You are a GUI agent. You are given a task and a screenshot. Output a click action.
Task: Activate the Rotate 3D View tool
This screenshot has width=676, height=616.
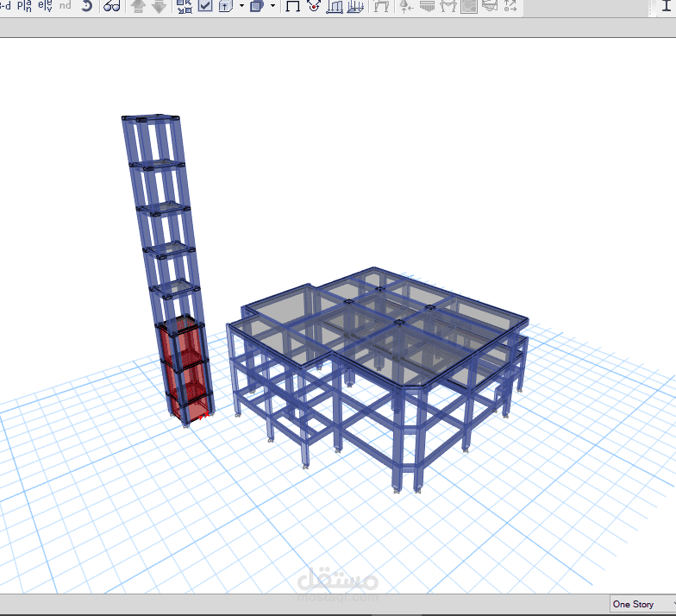click(86, 5)
